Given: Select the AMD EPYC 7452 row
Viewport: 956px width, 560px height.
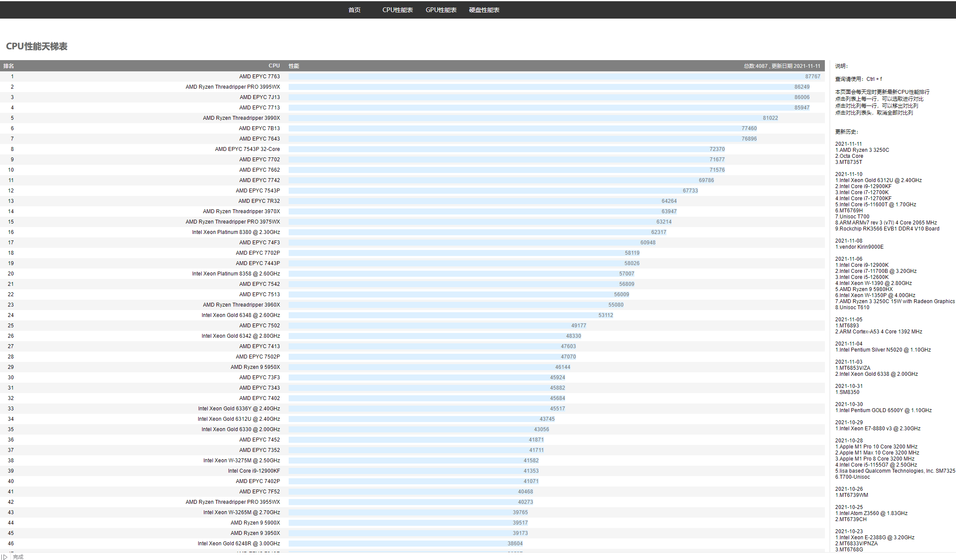Looking at the screenshot, I should click(412, 440).
